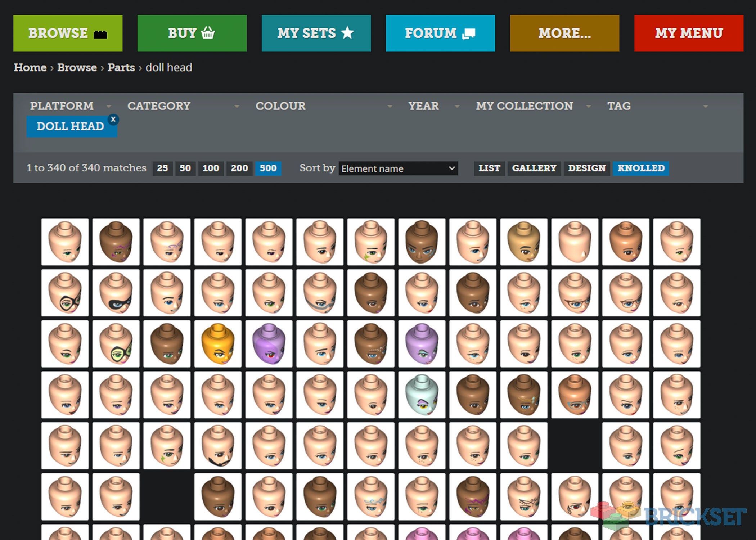756x540 pixels.
Task: Click the Home breadcrumb link
Action: click(x=30, y=67)
